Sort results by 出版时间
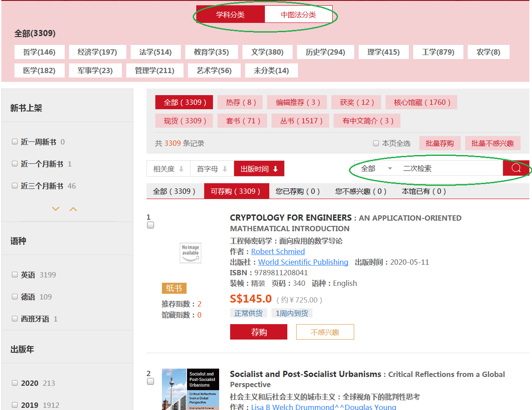The height and width of the screenshot is (410, 532). coord(259,169)
